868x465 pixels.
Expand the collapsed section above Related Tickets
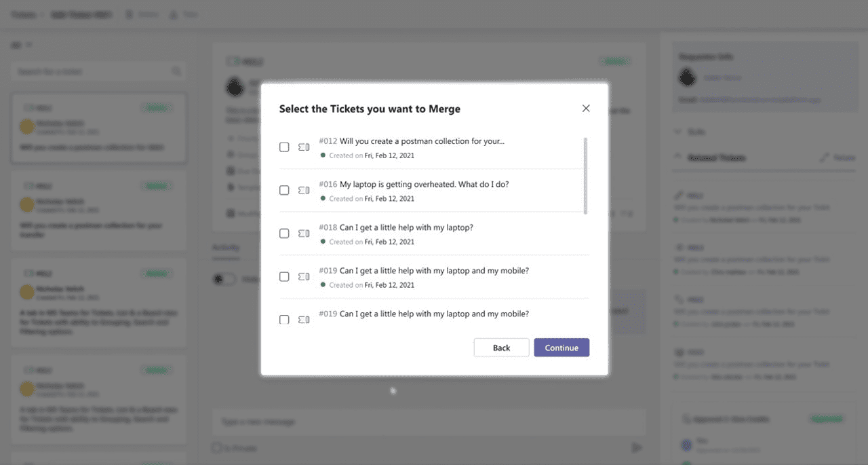(678, 131)
